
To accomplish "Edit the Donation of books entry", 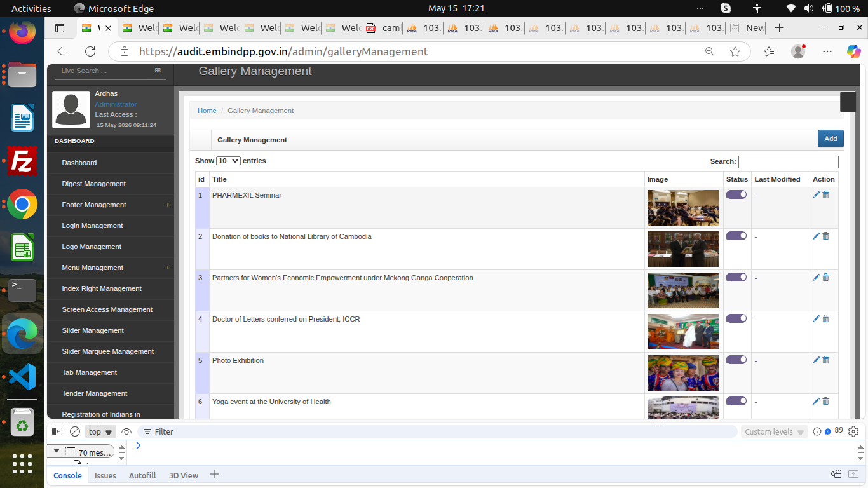I will tap(816, 236).
